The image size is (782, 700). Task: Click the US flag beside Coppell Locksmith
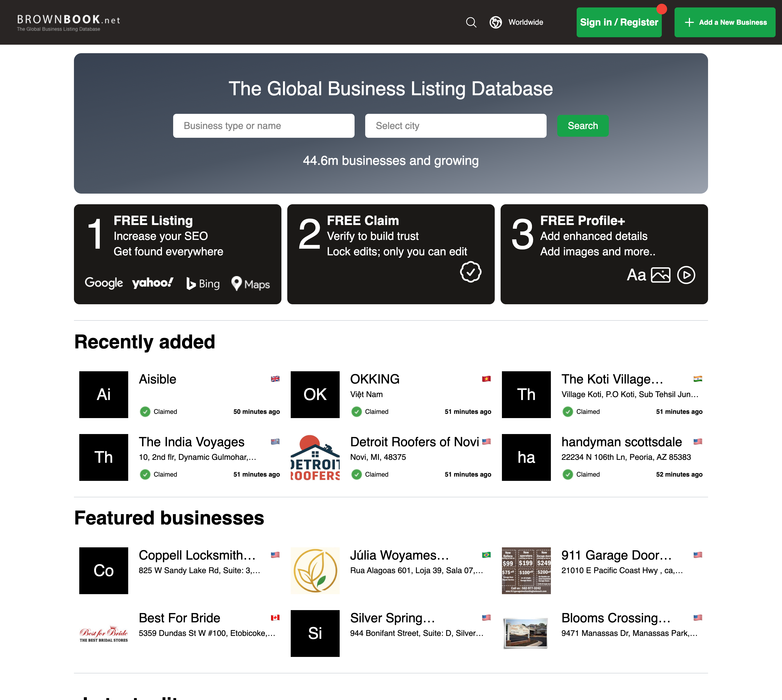275,555
